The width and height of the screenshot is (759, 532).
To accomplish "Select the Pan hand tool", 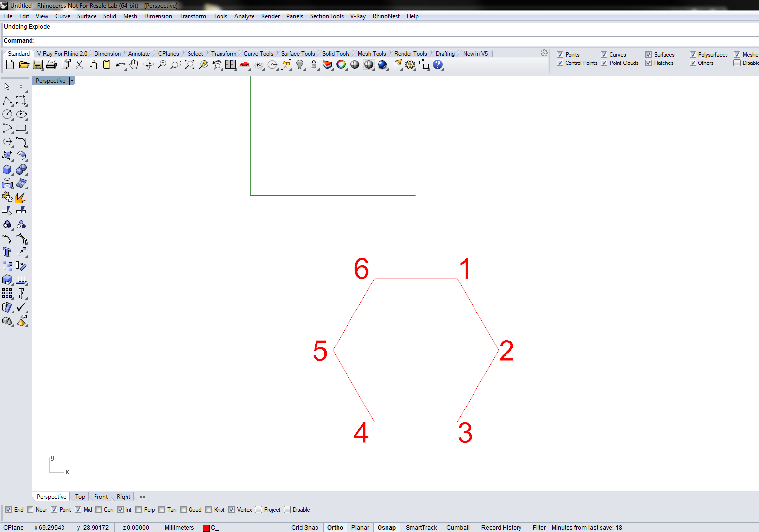I will [133, 64].
